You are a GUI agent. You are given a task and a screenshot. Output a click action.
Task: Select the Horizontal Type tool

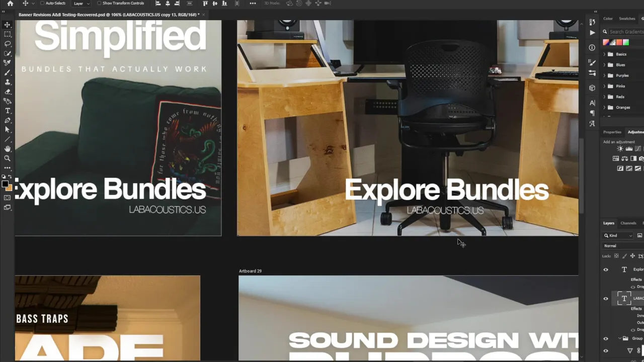pyautogui.click(x=8, y=111)
